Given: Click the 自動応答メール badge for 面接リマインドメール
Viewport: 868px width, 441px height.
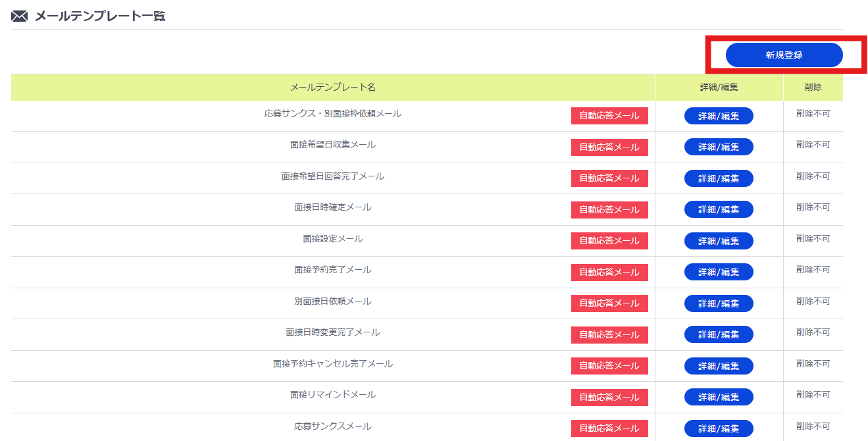Looking at the screenshot, I should [x=609, y=397].
